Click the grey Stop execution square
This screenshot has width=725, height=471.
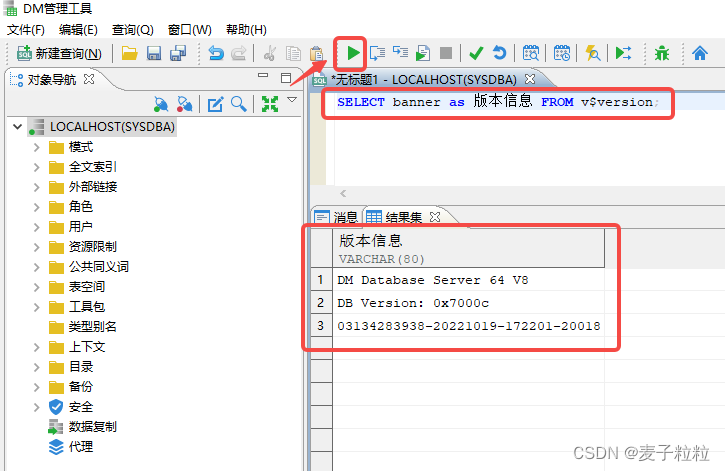click(446, 53)
